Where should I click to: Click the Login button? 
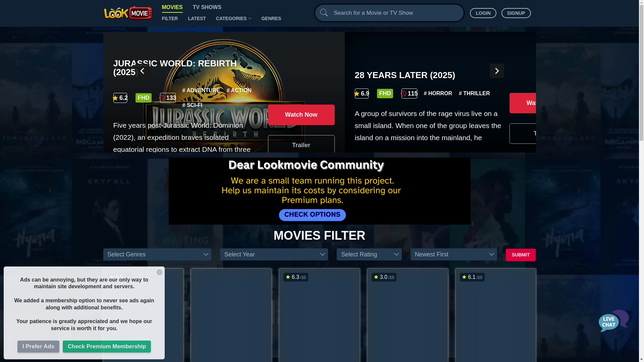pyautogui.click(x=483, y=13)
